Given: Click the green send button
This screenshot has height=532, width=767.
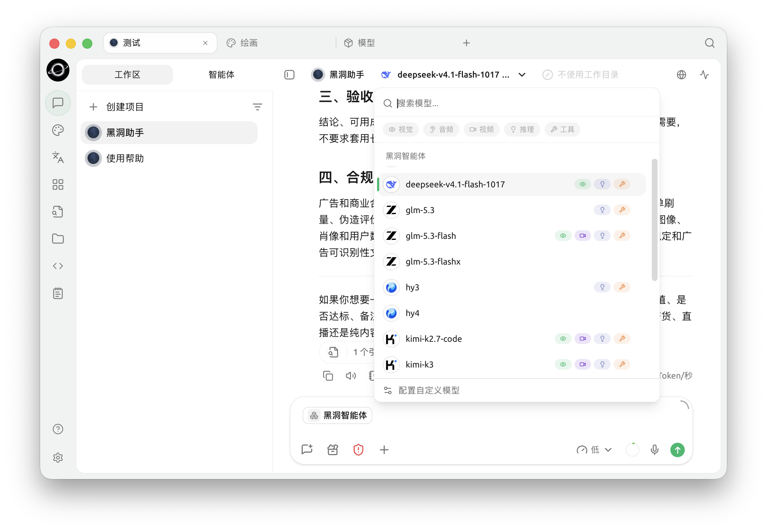Looking at the screenshot, I should point(678,450).
